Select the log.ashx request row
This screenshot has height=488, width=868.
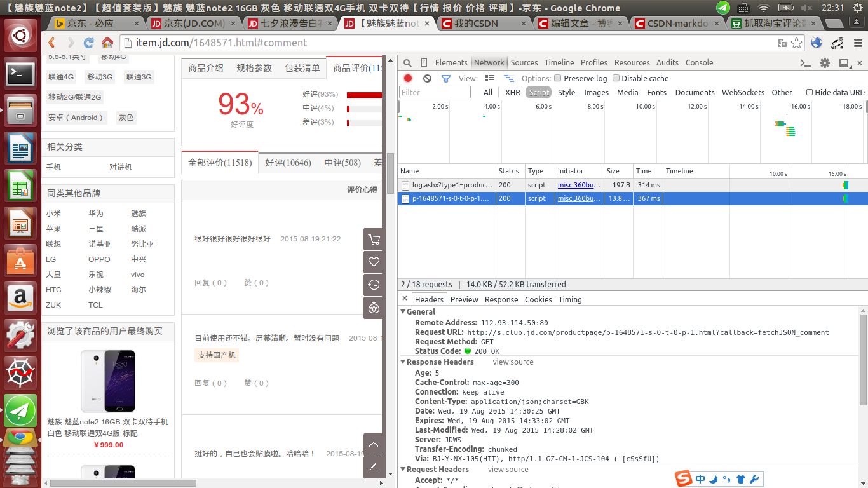click(x=633, y=185)
